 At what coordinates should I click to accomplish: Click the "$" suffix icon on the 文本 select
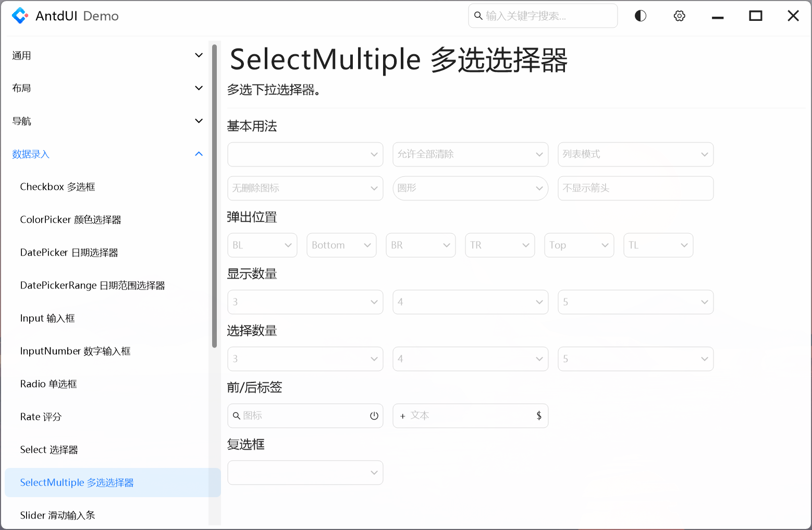point(539,416)
